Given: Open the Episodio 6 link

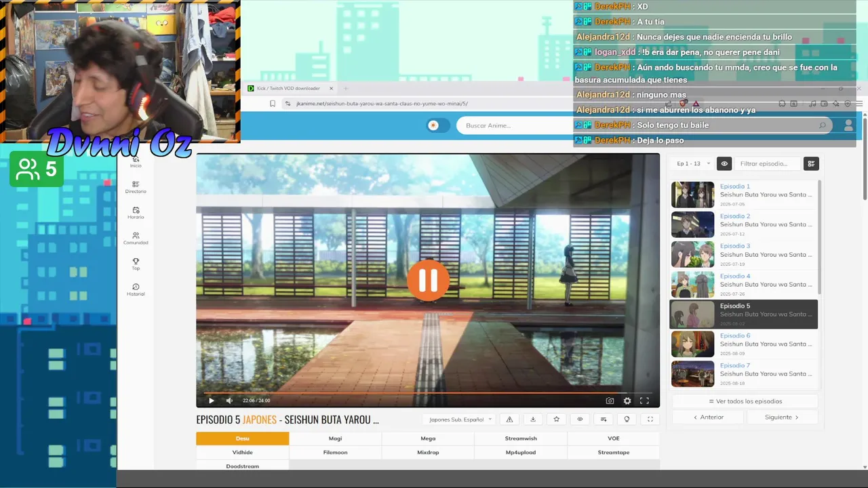Looking at the screenshot, I should pyautogui.click(x=734, y=335).
